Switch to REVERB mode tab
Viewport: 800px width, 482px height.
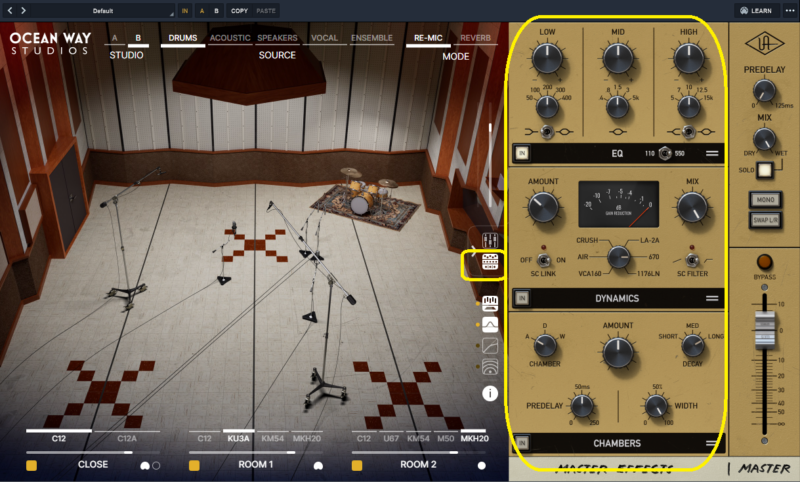click(x=477, y=38)
